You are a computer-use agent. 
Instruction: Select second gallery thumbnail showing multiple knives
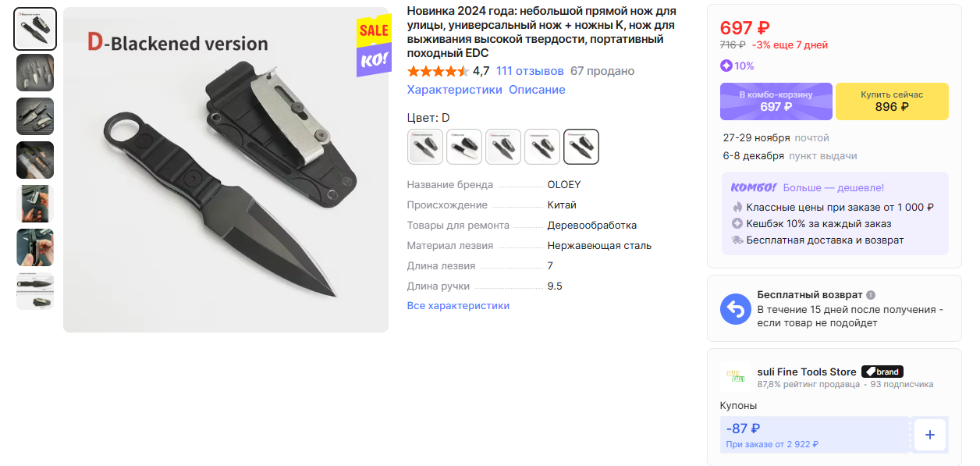35,73
